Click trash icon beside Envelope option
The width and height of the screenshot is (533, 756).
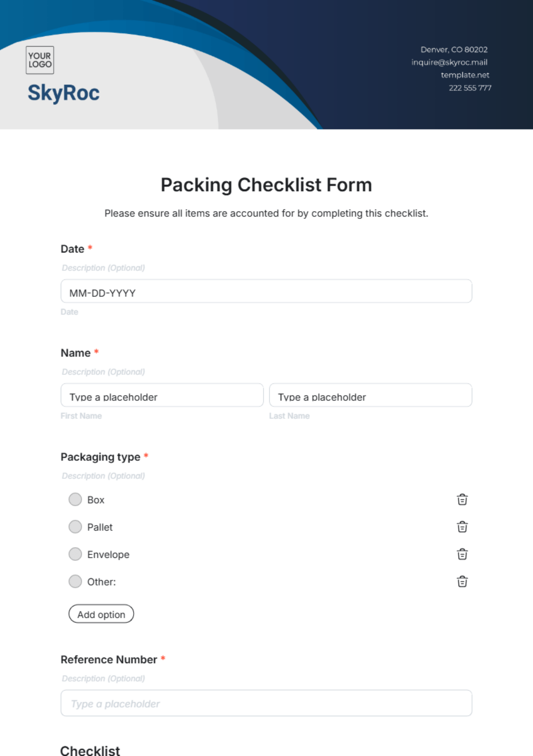coord(462,554)
